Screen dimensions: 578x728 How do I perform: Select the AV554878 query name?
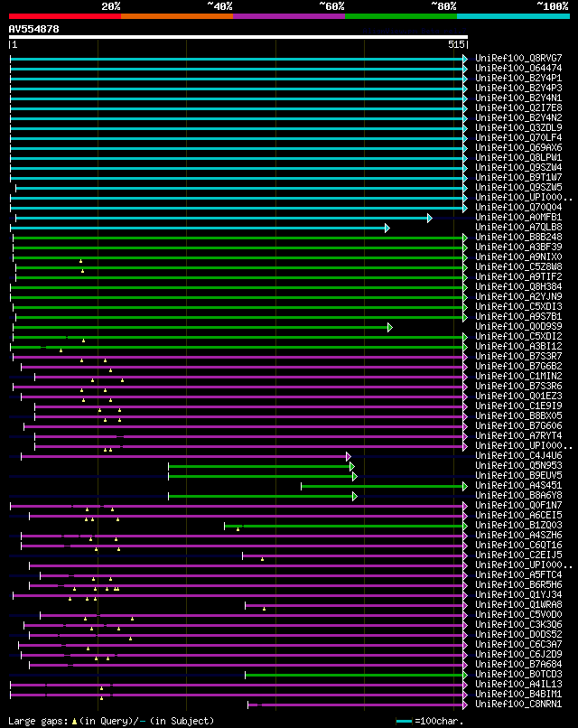[34, 29]
